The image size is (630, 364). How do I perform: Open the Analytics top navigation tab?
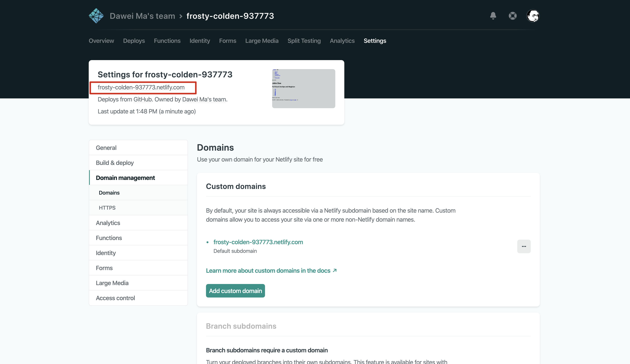tap(342, 41)
